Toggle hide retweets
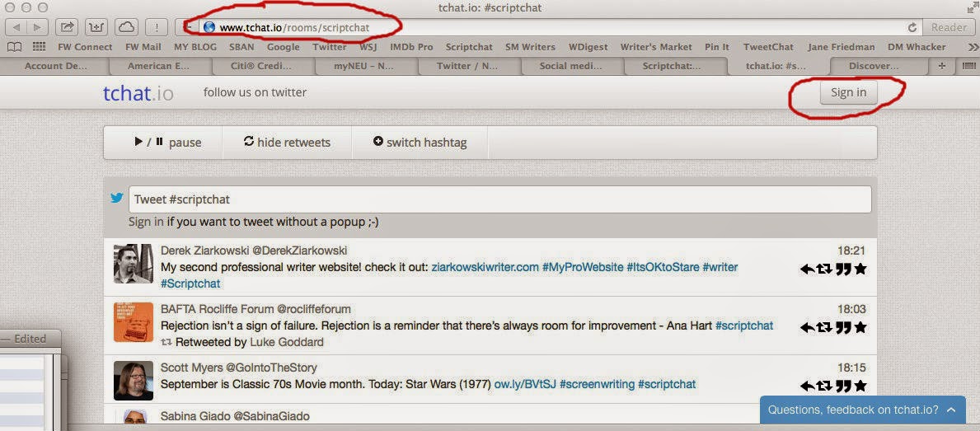Viewport: 980px width, 431px height. 287,143
